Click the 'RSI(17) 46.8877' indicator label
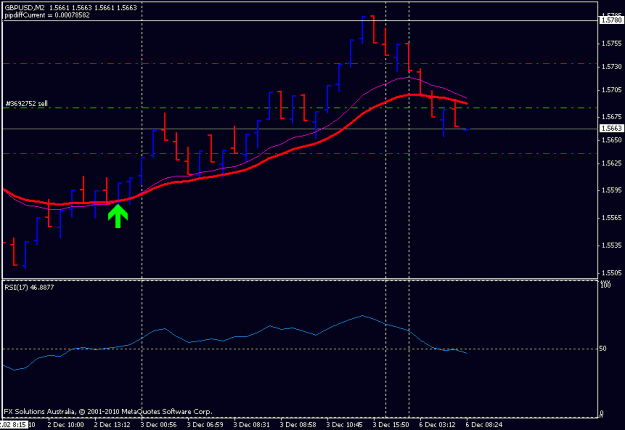Viewport: 625px width, 430px height. click(x=29, y=287)
